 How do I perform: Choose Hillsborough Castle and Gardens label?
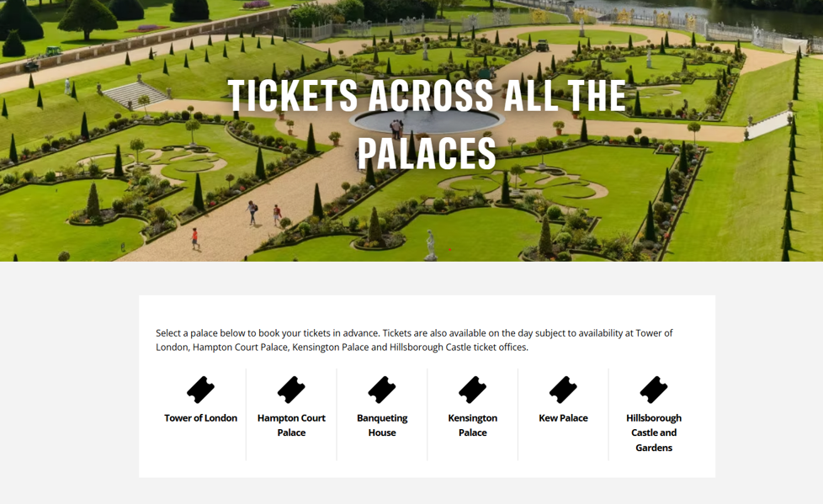point(654,432)
